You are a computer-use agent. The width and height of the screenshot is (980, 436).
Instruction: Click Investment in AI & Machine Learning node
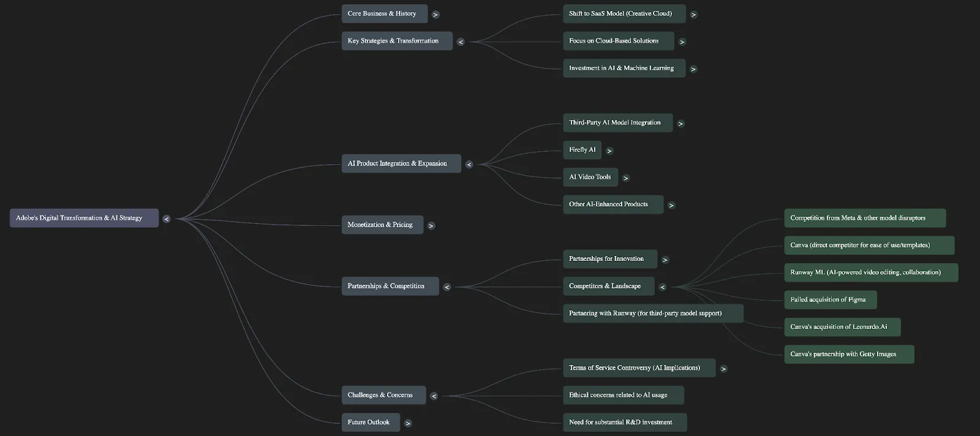coord(624,68)
